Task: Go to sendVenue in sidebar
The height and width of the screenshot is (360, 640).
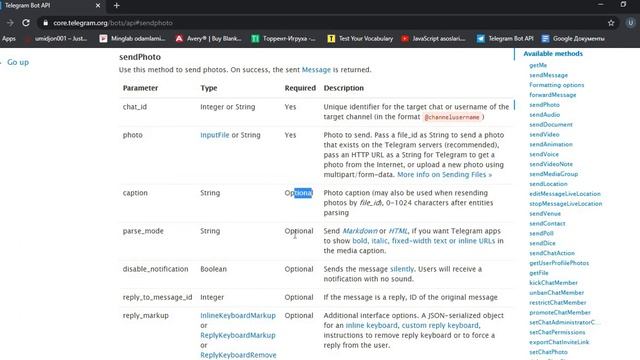Action: click(545, 213)
